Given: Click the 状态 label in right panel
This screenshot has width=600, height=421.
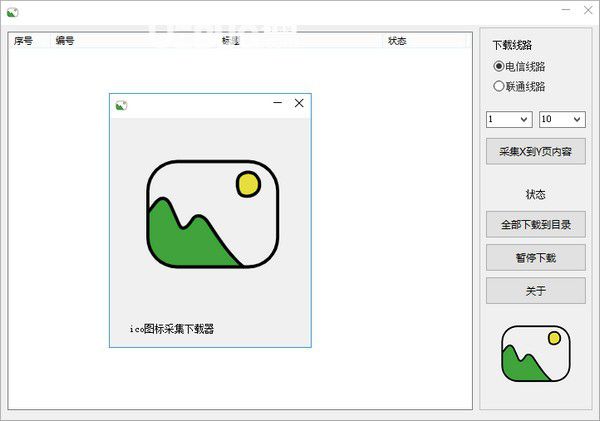Looking at the screenshot, I should click(536, 194).
